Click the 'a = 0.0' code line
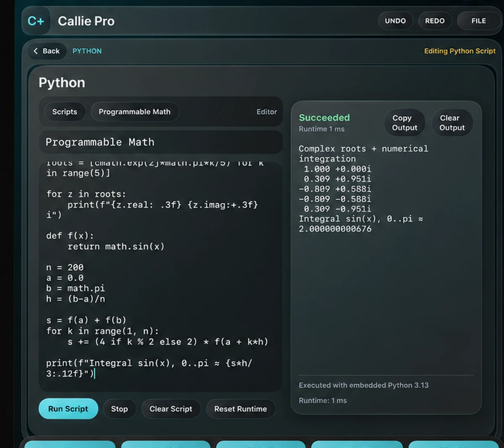The height and width of the screenshot is (448, 504). pos(65,278)
